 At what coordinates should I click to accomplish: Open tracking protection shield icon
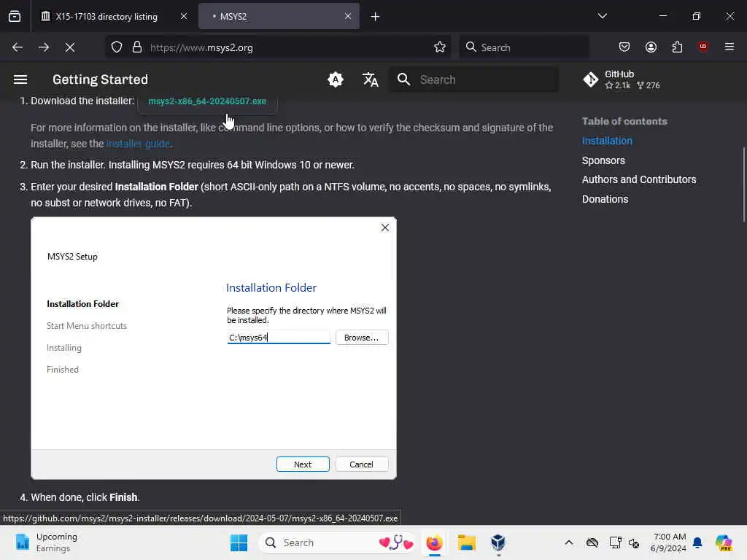click(117, 47)
